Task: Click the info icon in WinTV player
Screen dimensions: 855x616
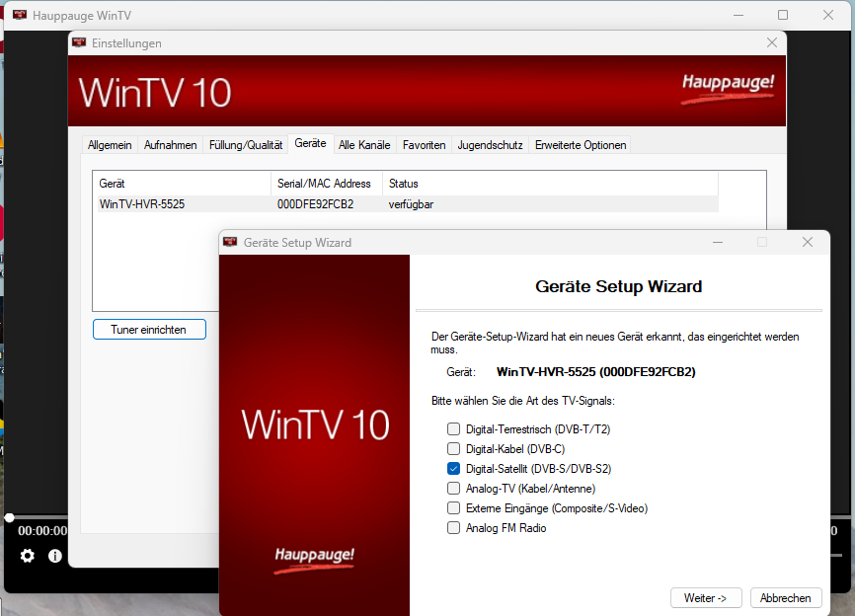Action: coord(55,556)
